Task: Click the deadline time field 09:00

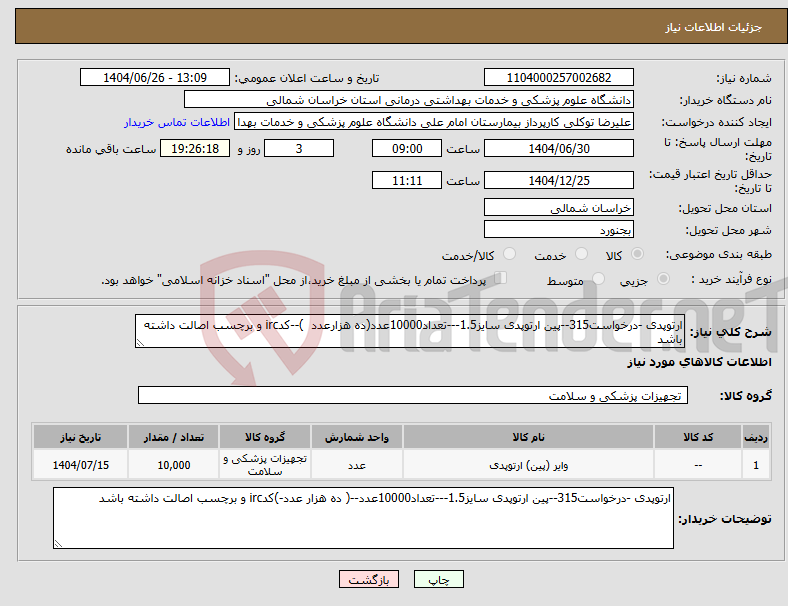Action: [x=407, y=148]
